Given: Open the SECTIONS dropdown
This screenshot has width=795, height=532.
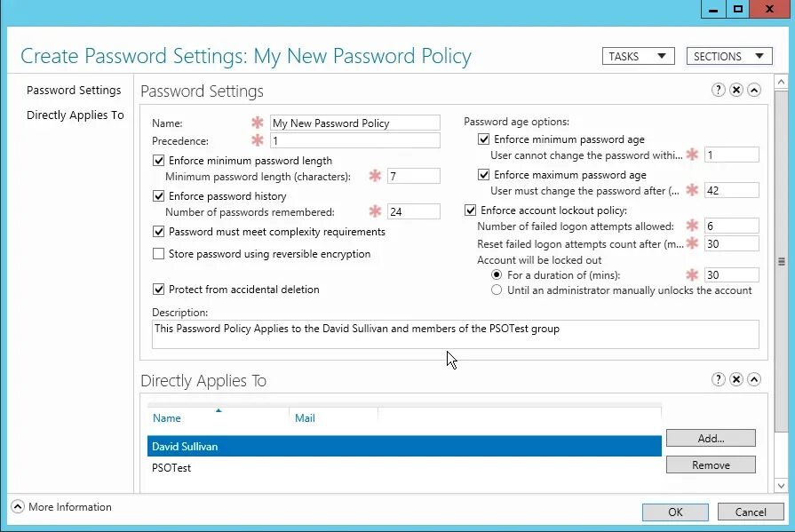Looking at the screenshot, I should tap(728, 56).
